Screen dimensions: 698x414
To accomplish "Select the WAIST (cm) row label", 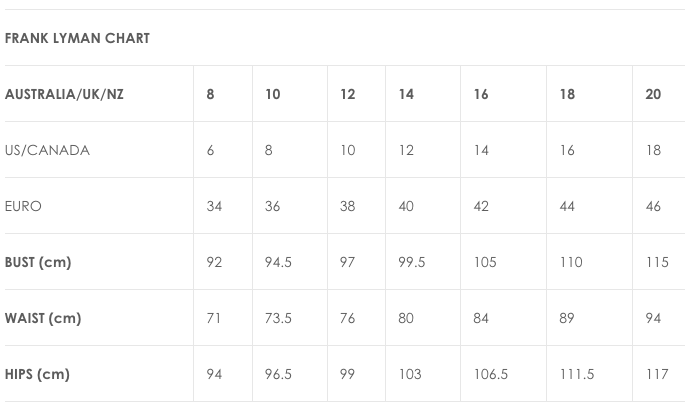I will [43, 318].
